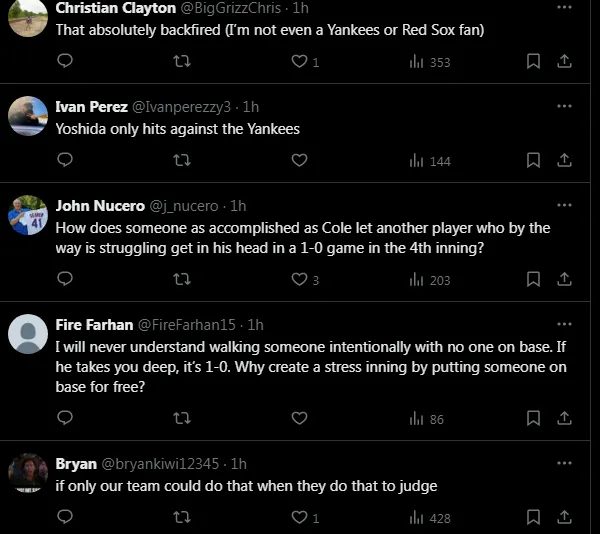Open more options on Ivan Perez's tweet
600x534 pixels.
point(564,106)
